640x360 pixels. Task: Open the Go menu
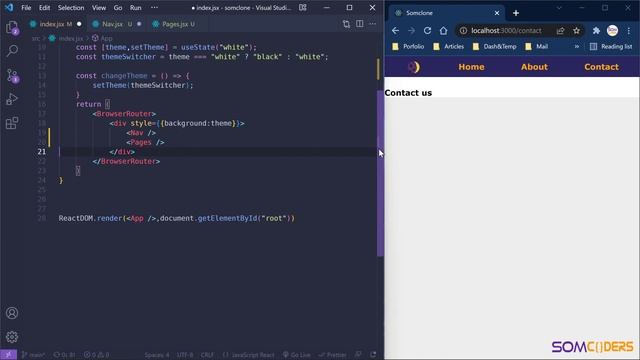(118, 8)
